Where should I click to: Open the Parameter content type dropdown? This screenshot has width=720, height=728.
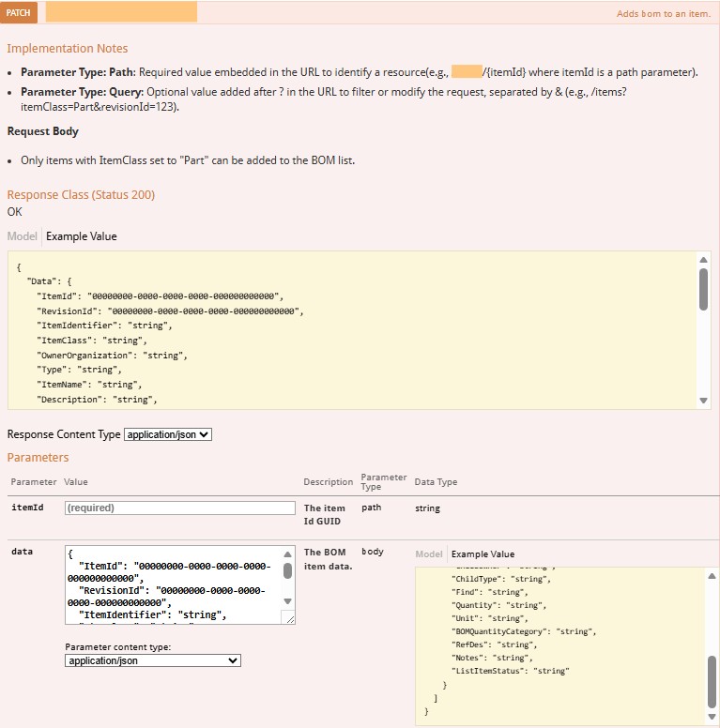click(x=153, y=660)
